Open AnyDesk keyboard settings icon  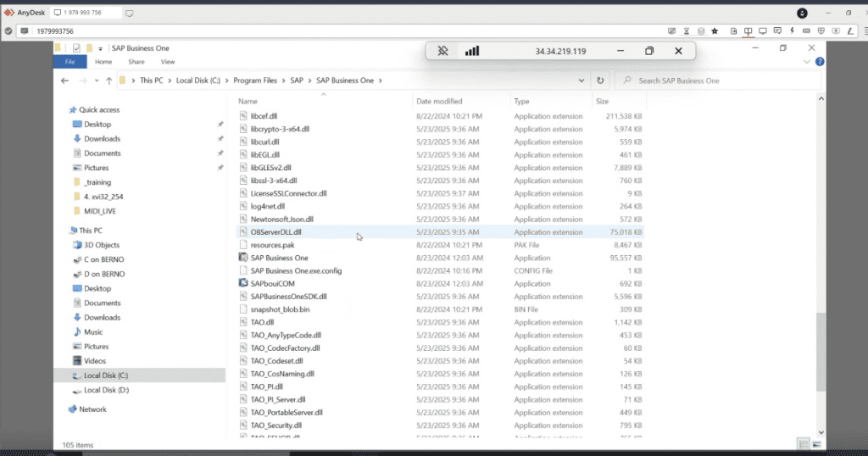pos(807,31)
